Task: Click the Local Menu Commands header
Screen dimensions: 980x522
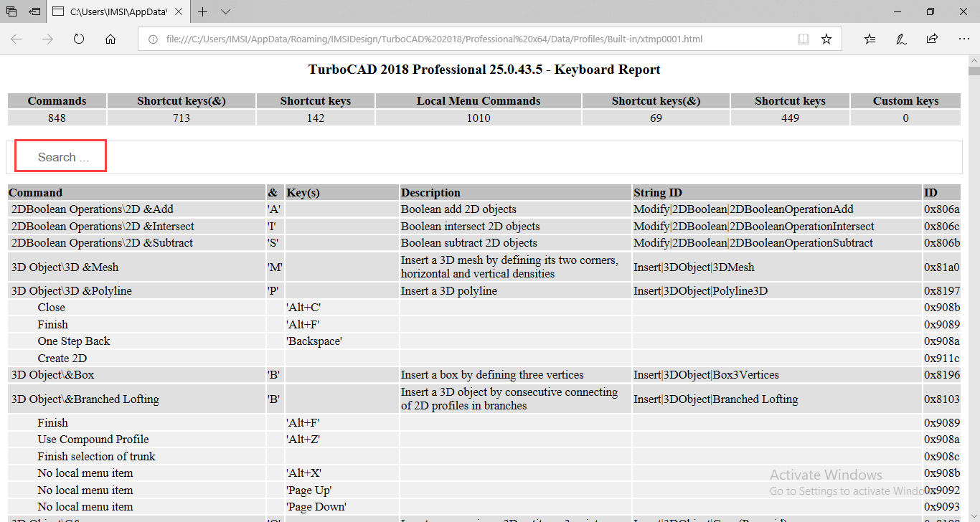Action: [479, 101]
